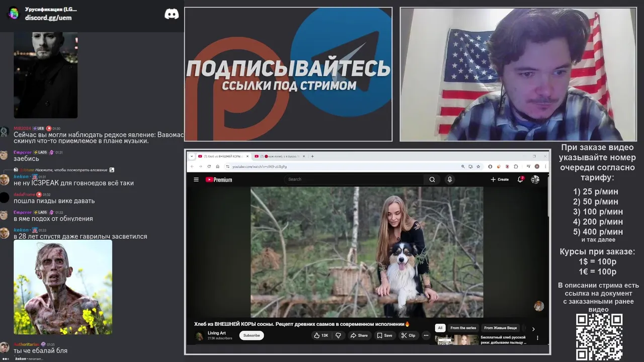The height and width of the screenshot is (362, 644).
Task: Click the 'discord.gg/uem' invite text
Action: click(x=48, y=18)
